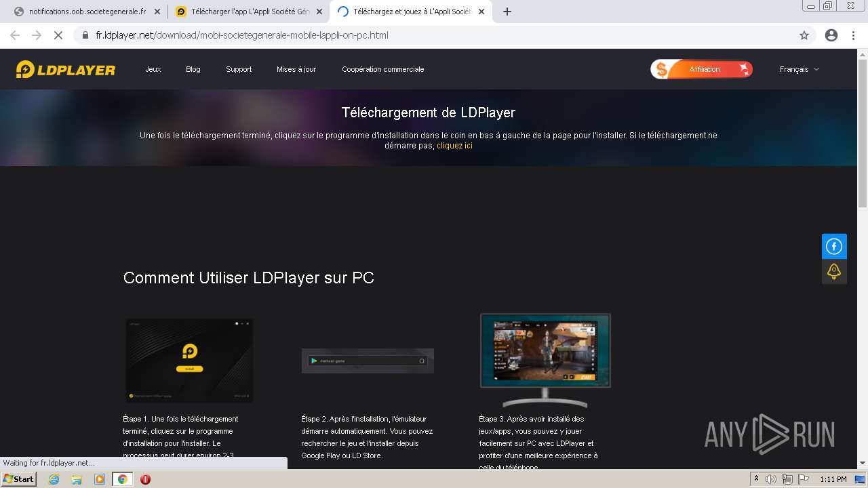
Task: Open the Chrome profile avatar
Action: coord(831,35)
